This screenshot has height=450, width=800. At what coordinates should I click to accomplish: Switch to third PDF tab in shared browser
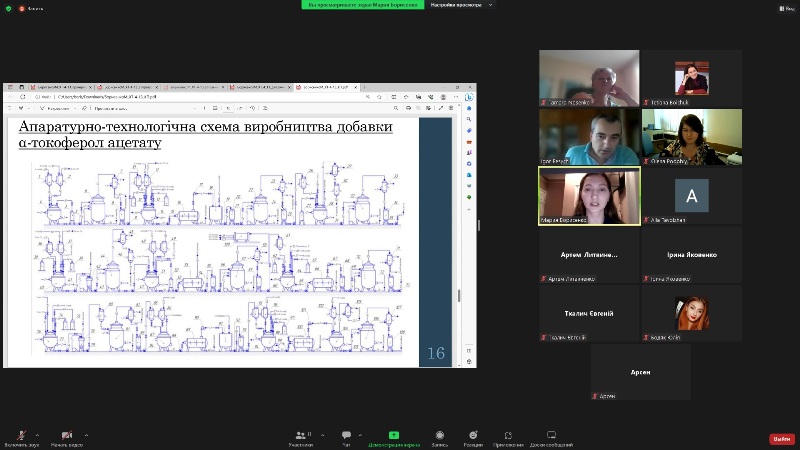[194, 87]
